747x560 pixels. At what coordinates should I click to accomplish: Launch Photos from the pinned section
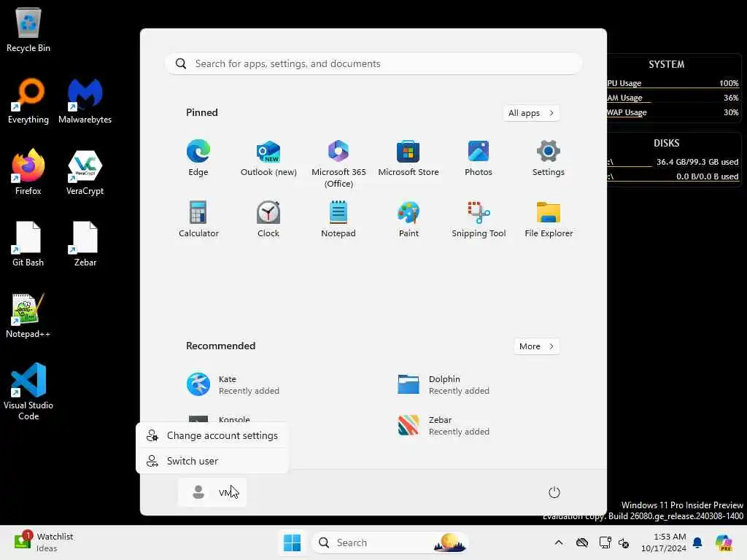[x=479, y=158]
